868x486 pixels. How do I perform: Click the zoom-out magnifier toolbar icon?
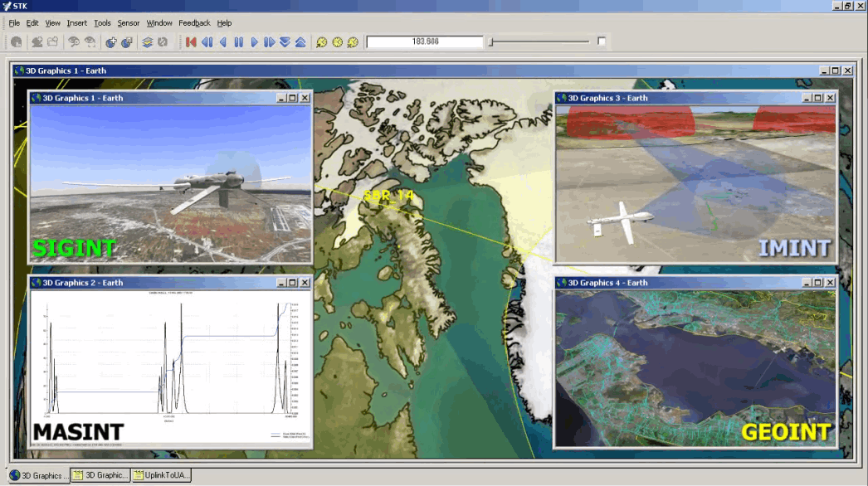pyautogui.click(x=90, y=42)
